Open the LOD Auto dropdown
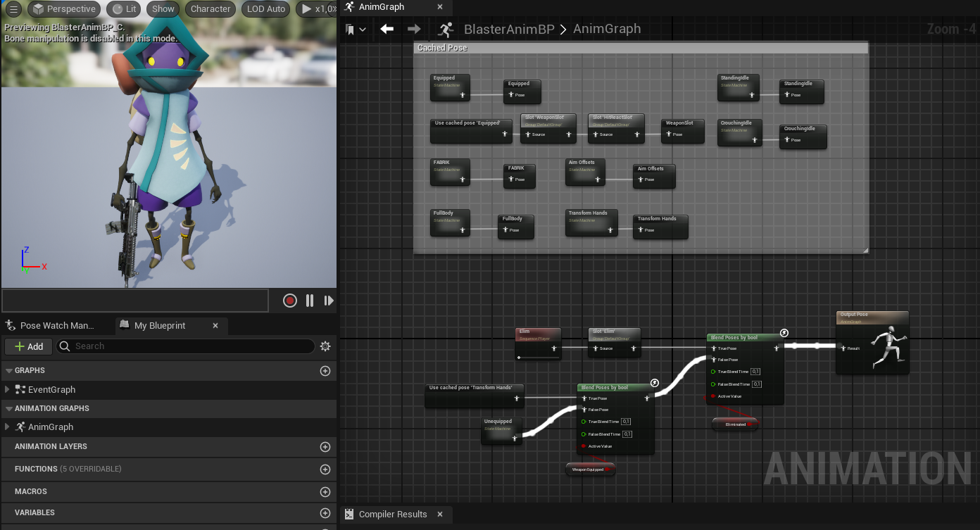Screen dimensions: 980x530 (x=266, y=9)
